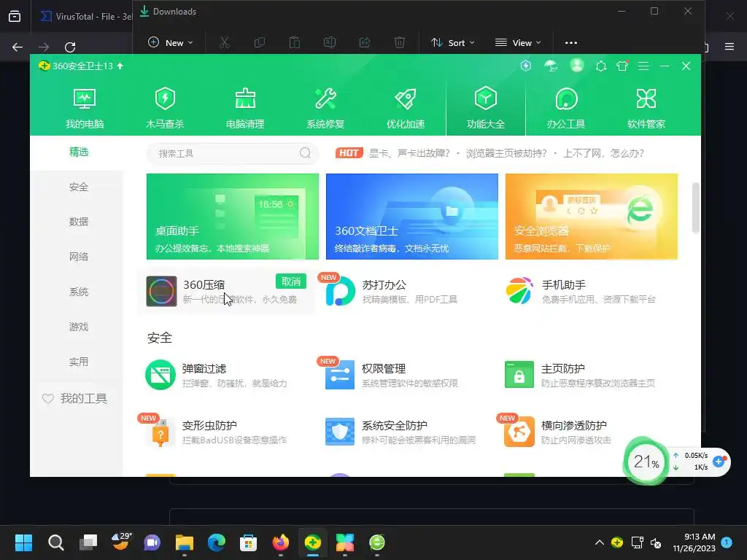The image size is (747, 560).
Task: Click browser Back arrow
Action: pos(18,47)
